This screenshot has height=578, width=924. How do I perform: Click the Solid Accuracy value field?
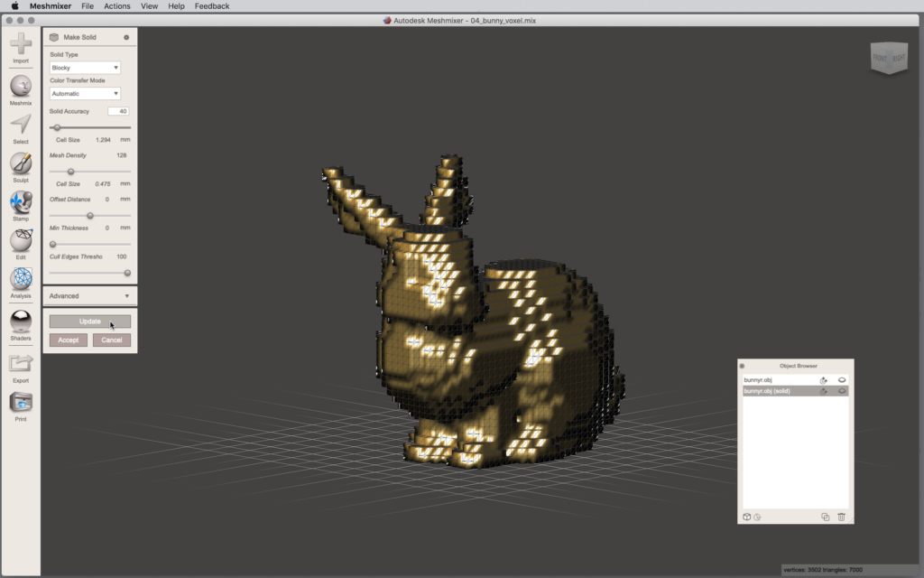pos(118,111)
